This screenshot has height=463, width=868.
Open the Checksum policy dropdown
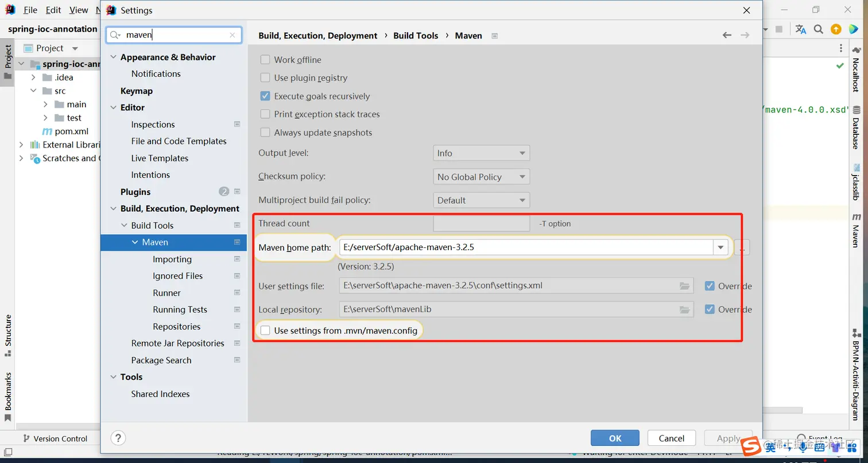pos(481,177)
